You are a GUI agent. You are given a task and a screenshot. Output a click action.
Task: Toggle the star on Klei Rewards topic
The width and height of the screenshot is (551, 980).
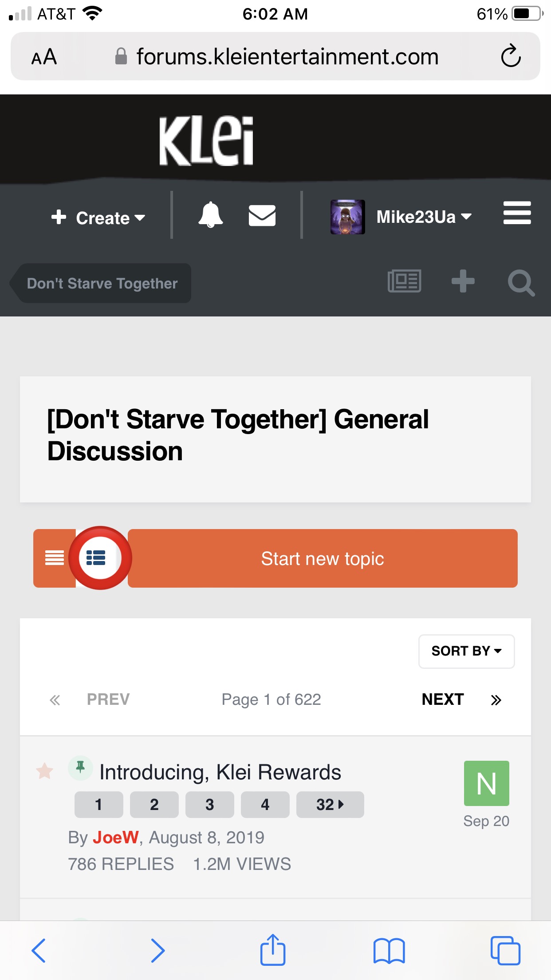coord(45,771)
